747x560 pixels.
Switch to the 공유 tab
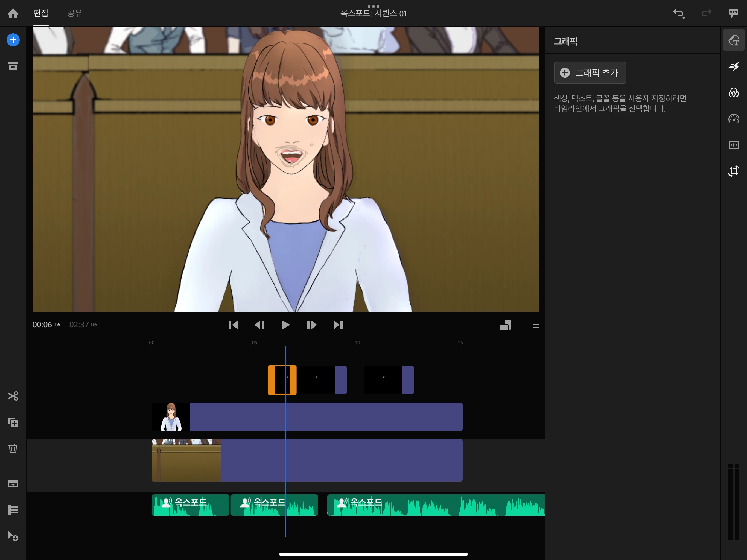pyautogui.click(x=75, y=13)
